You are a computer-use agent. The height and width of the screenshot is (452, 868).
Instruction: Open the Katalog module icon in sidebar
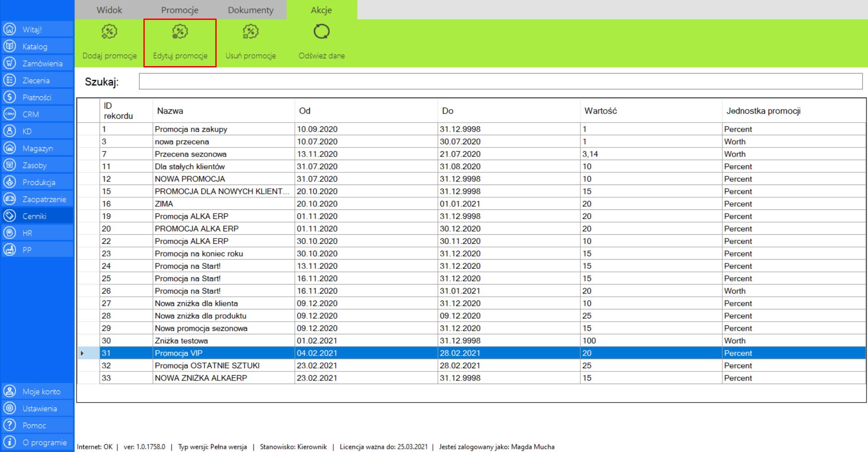click(9, 46)
